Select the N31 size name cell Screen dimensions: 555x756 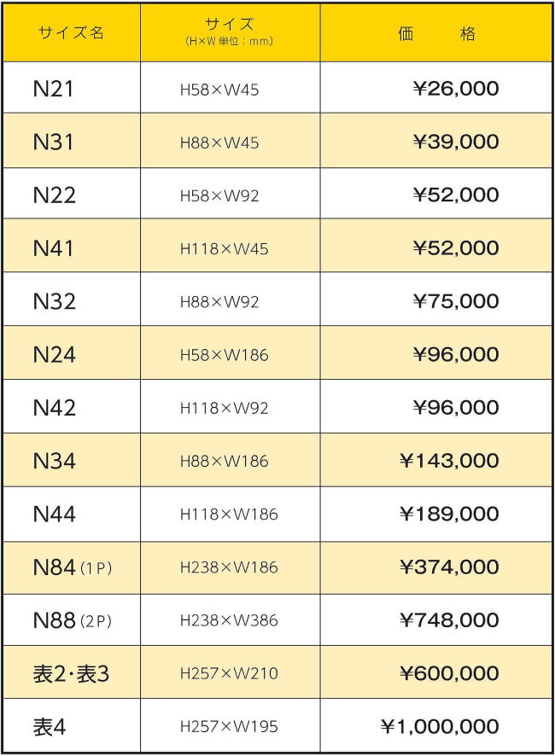tap(53, 142)
